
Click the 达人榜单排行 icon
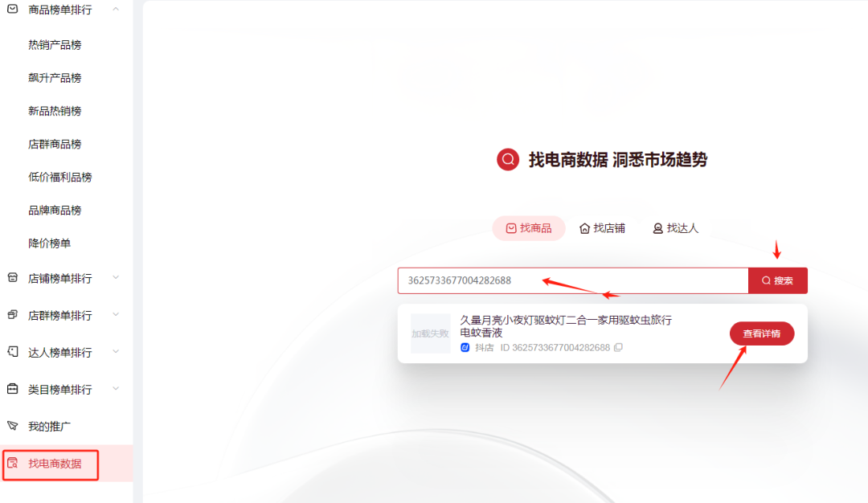tap(12, 352)
